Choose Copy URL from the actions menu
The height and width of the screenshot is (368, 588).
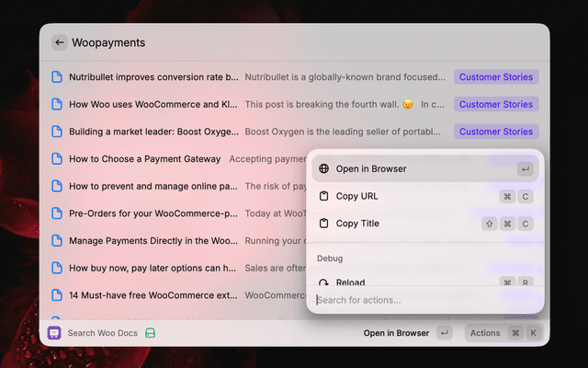357,196
